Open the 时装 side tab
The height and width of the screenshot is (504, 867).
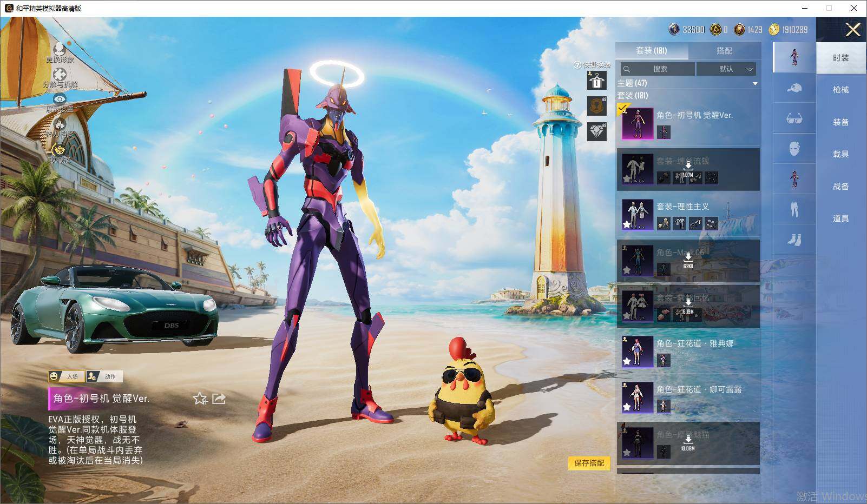point(841,58)
